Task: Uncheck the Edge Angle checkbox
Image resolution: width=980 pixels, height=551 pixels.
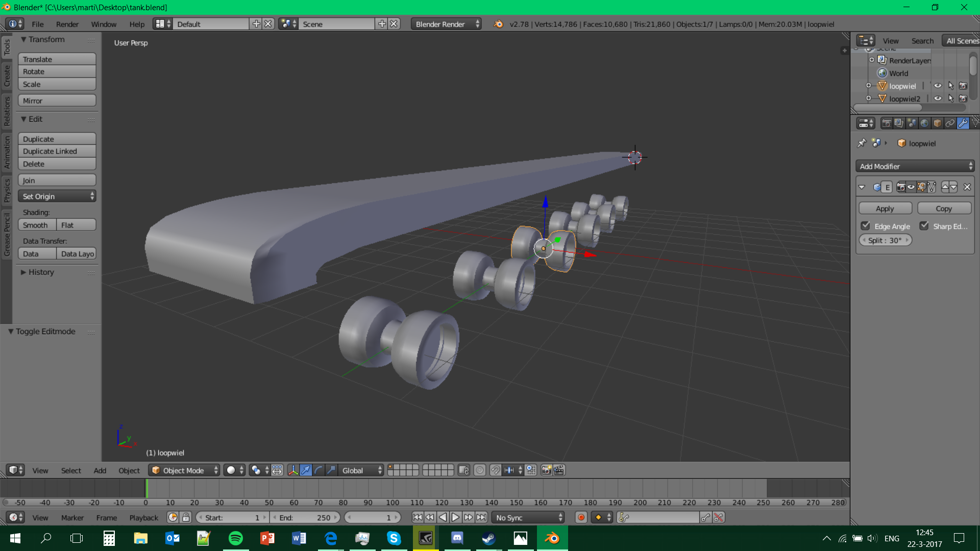Action: tap(866, 226)
